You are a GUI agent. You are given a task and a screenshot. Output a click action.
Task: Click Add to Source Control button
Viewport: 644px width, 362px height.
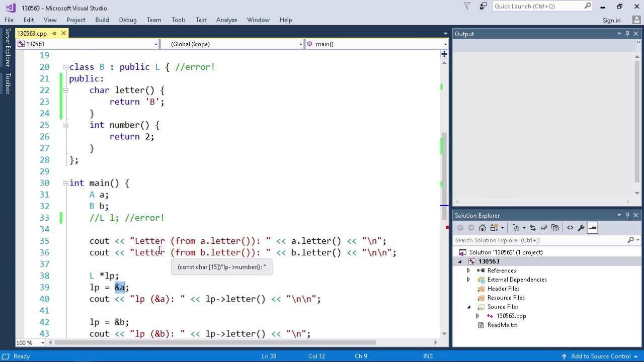pos(600,356)
